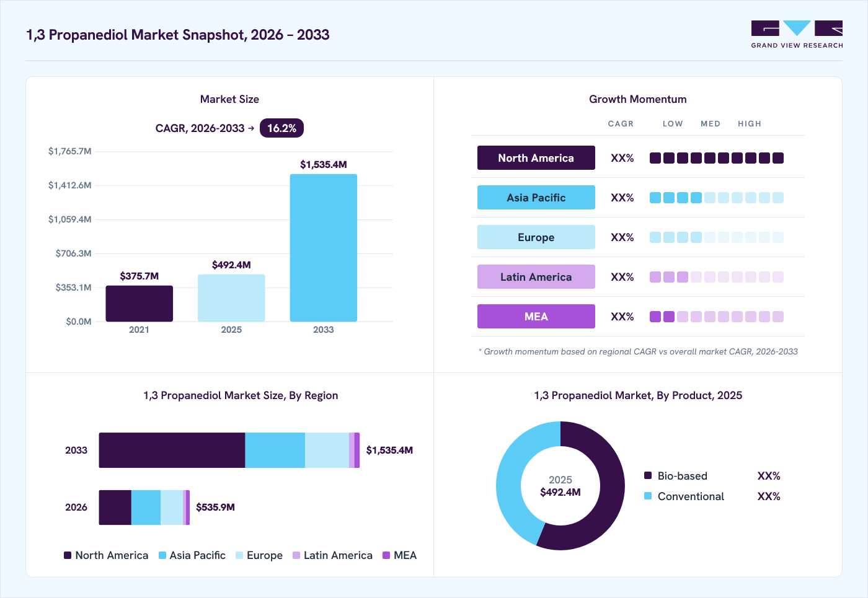The image size is (868, 598).
Task: Click the Europe segment of 2026 bar
Action: pyautogui.click(x=172, y=508)
